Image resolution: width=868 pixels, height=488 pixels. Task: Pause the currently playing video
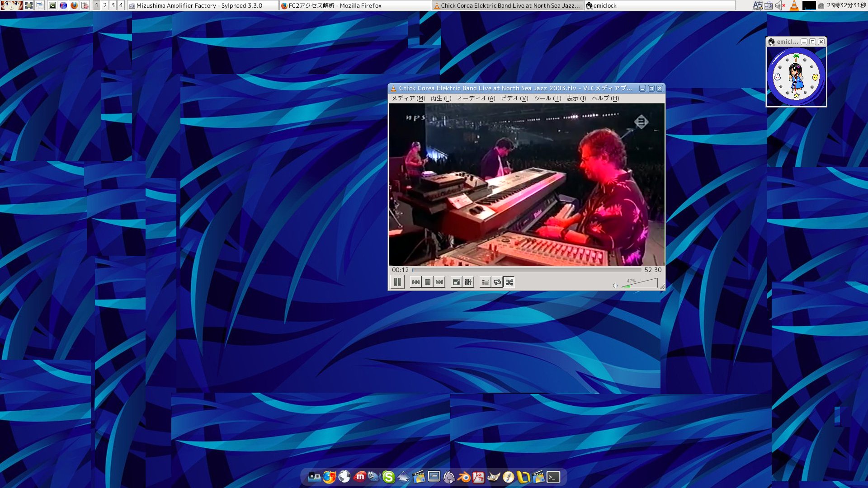coord(397,282)
